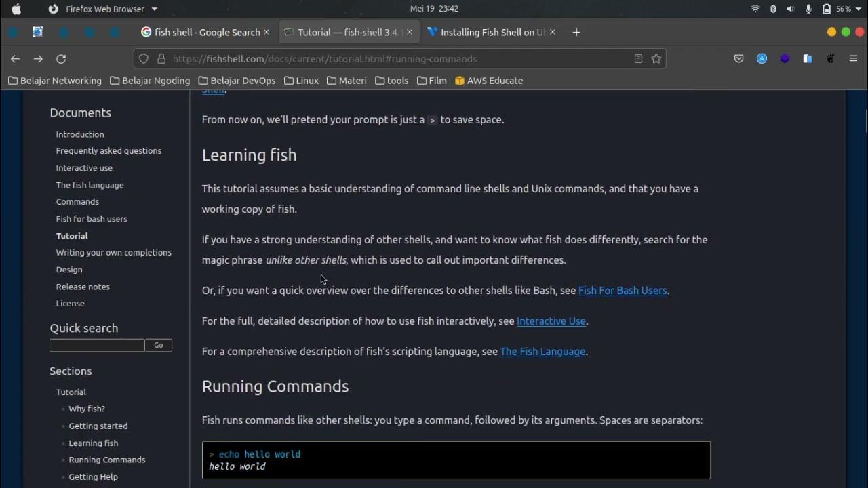Open the purple stacked-layers extension icon

785,59
